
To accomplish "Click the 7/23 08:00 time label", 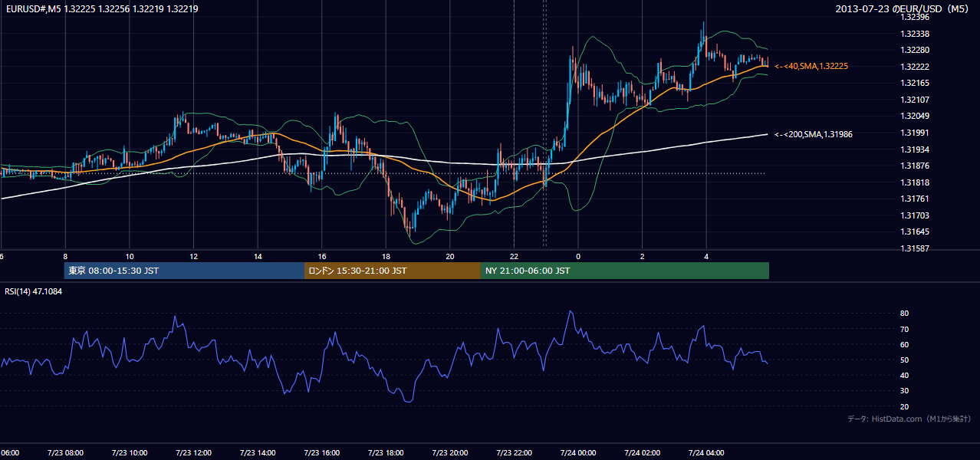I will [x=64, y=452].
